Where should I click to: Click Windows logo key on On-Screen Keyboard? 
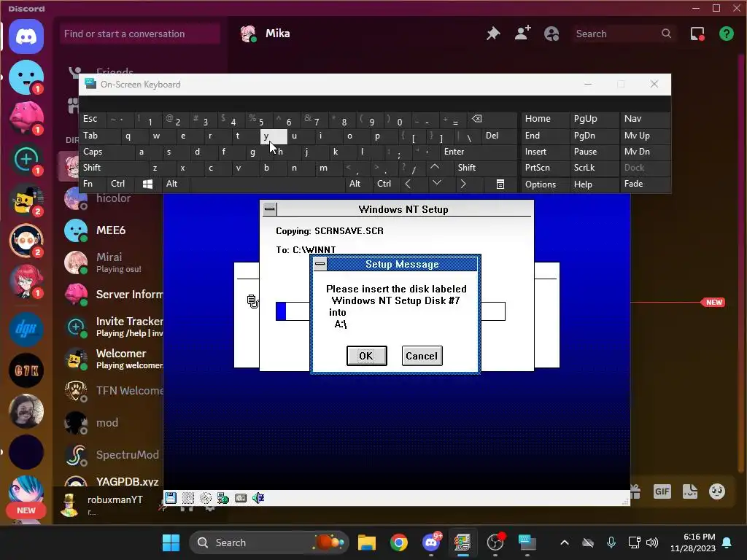click(147, 184)
